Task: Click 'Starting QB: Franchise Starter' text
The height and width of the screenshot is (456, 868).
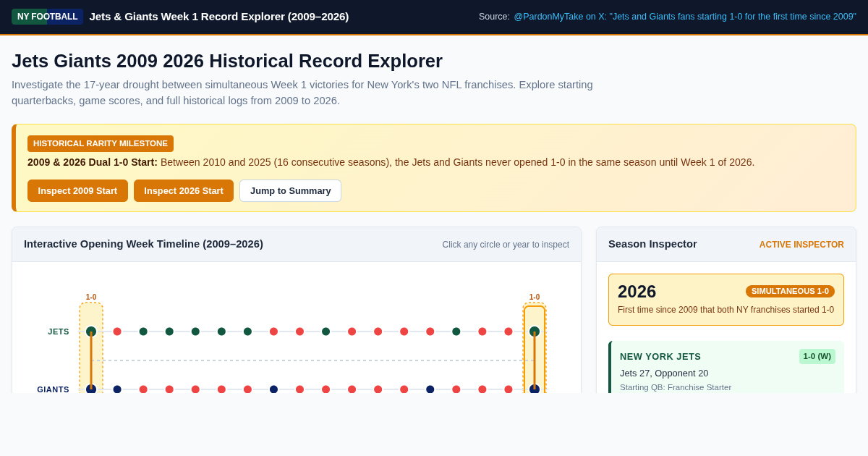Action: pos(676,387)
